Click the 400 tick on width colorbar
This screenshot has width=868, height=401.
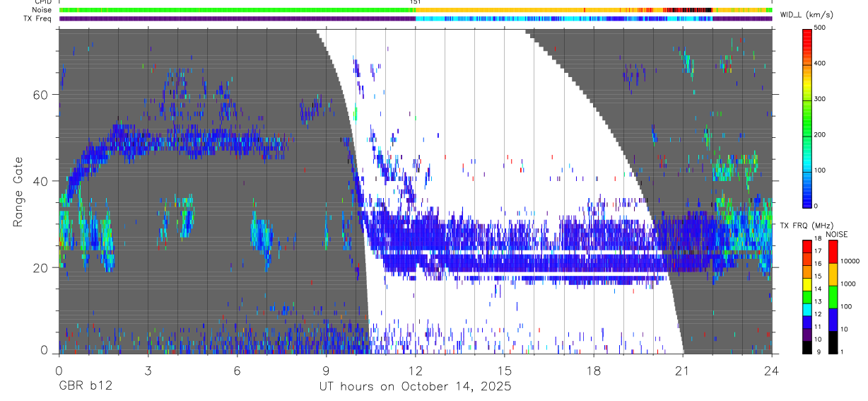(x=821, y=63)
